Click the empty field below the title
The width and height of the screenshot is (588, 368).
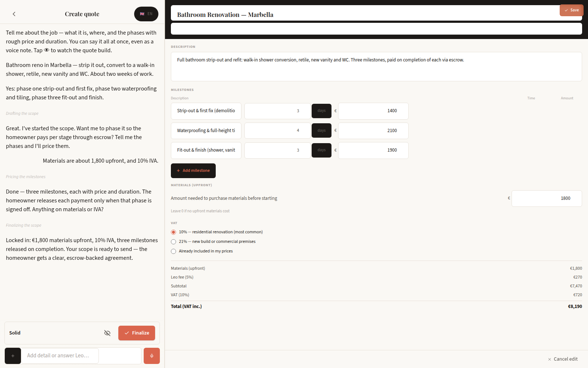pyautogui.click(x=376, y=29)
